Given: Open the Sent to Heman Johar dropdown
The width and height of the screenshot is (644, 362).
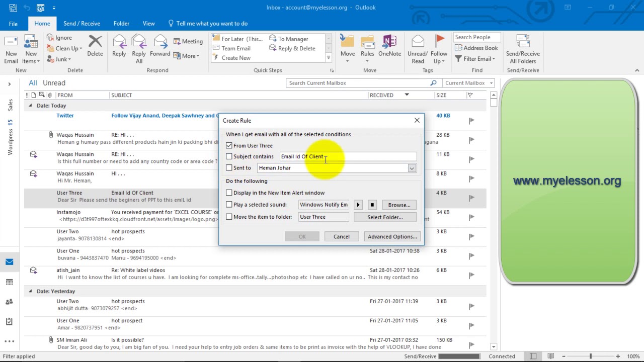Looking at the screenshot, I should point(412,168).
